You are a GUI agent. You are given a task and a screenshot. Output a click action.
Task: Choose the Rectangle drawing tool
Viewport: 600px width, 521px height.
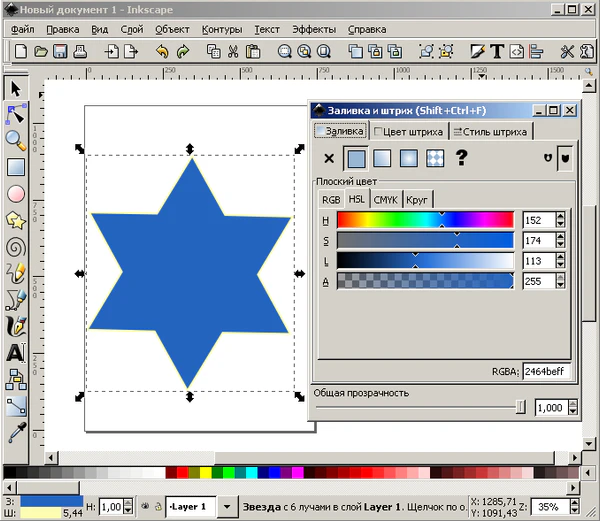15,167
